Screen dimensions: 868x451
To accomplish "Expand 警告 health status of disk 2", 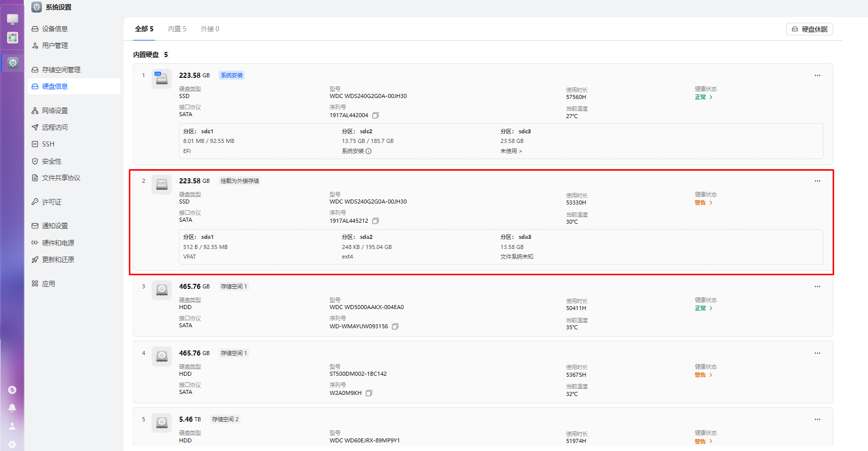I will coord(703,203).
